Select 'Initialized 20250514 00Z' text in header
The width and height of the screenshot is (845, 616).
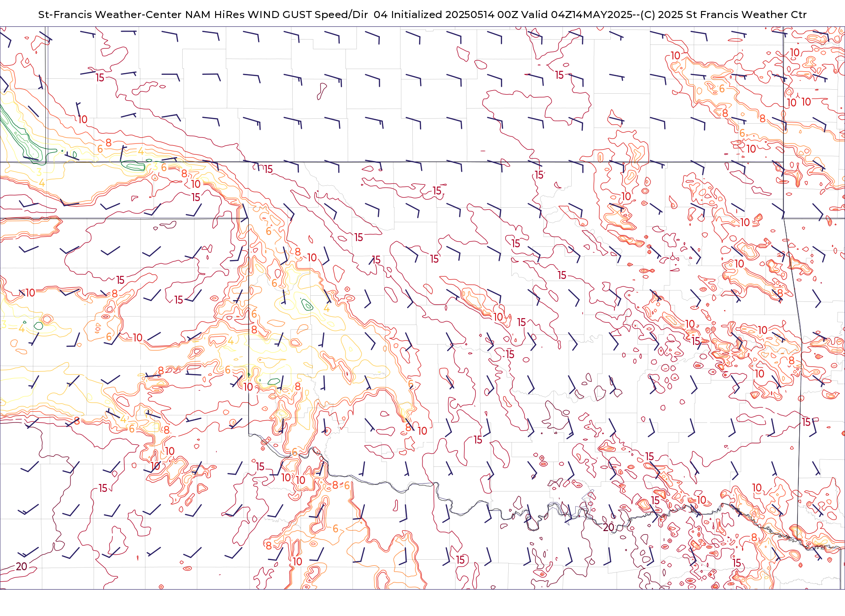pyautogui.click(x=455, y=15)
